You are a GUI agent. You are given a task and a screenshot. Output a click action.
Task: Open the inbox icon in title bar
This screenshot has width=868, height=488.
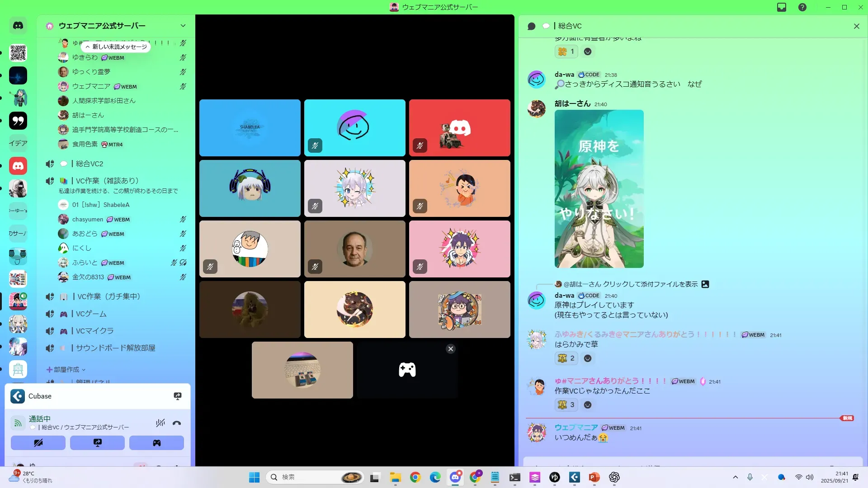click(782, 7)
